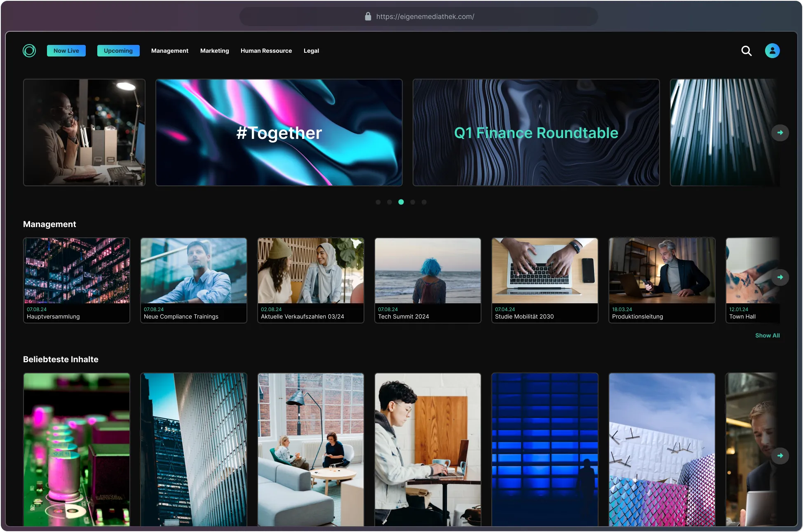The width and height of the screenshot is (803, 532).
Task: Select the Upcoming button
Action: (x=118, y=51)
